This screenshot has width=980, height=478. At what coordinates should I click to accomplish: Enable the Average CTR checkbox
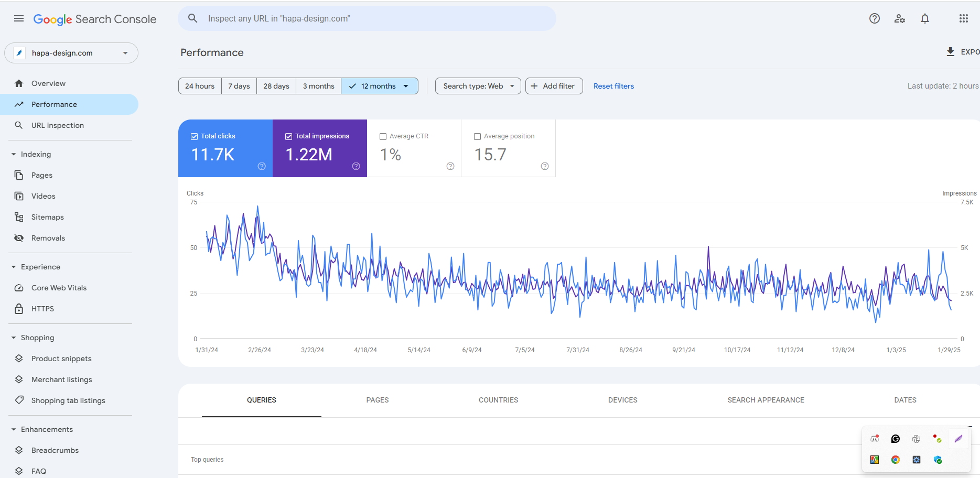[383, 136]
